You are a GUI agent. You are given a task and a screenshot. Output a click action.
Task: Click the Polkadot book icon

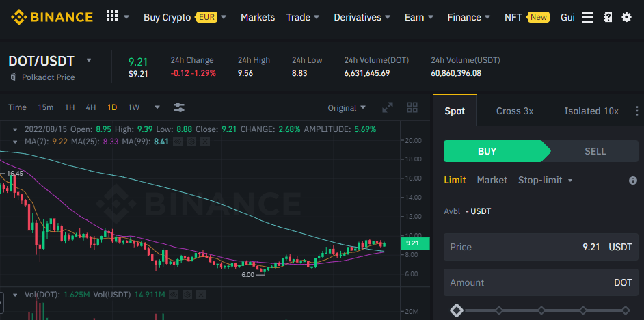14,77
